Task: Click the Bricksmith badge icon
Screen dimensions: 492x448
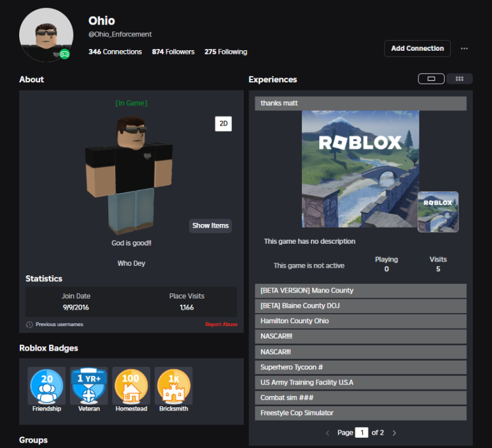Action: 173,386
